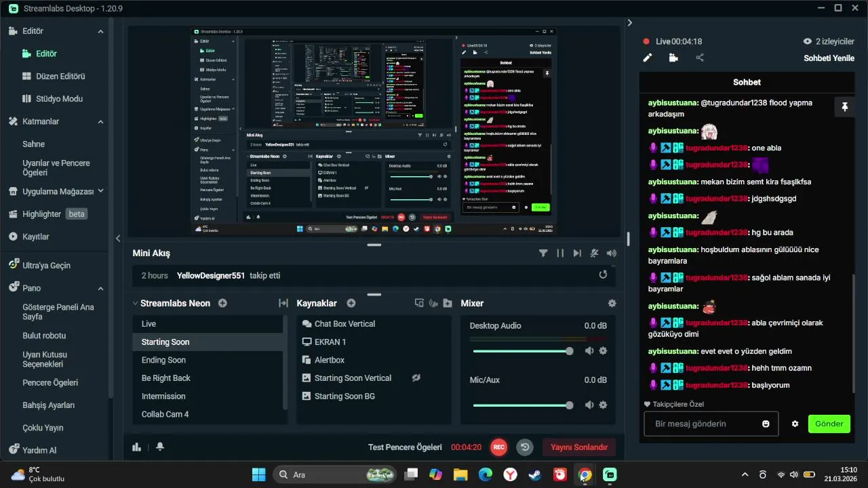This screenshot has width=868, height=488.
Task: Click Sohbeti Yenile to refresh chat
Action: [x=829, y=58]
